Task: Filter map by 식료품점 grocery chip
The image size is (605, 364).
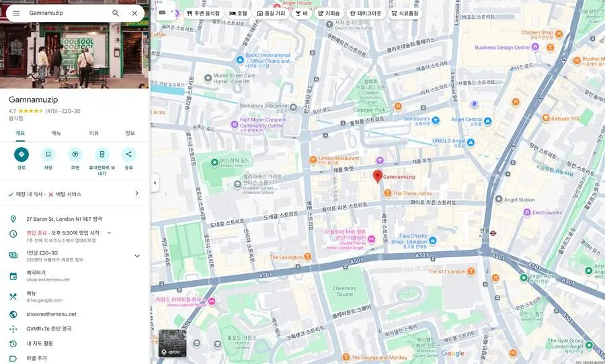Action: click(x=405, y=13)
